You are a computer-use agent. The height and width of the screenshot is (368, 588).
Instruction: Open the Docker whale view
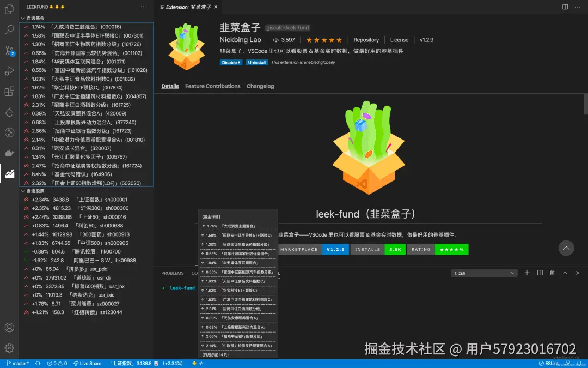pos(9,153)
